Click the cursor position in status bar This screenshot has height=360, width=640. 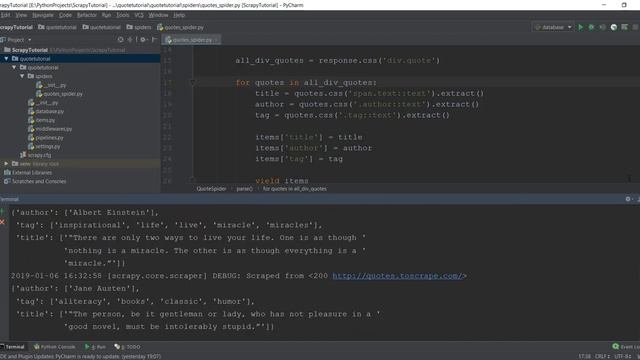pos(584,356)
